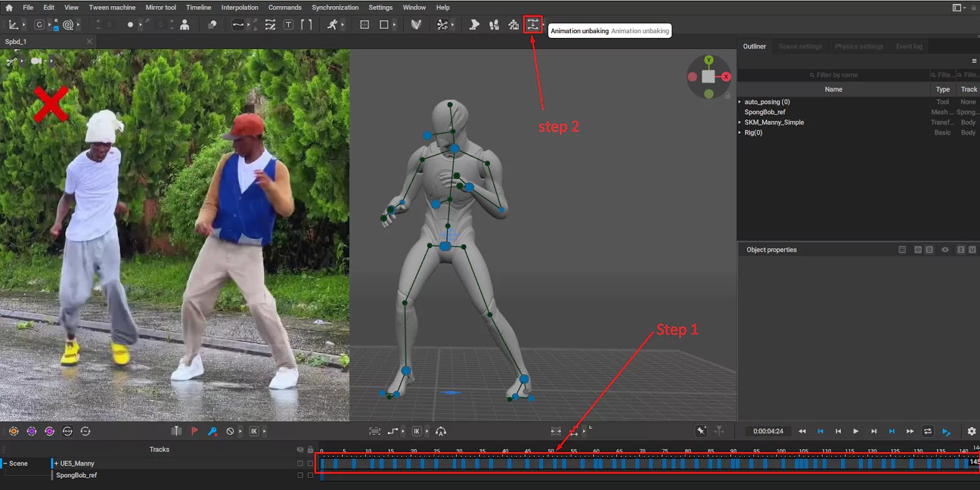This screenshot has height=490, width=980.
Task: Open dropdown arrow next to square selection icon
Action: (394, 24)
